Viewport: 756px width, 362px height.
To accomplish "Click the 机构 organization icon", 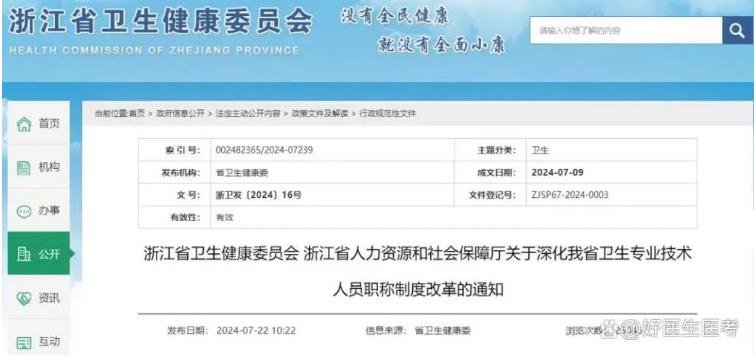I will click(x=24, y=168).
